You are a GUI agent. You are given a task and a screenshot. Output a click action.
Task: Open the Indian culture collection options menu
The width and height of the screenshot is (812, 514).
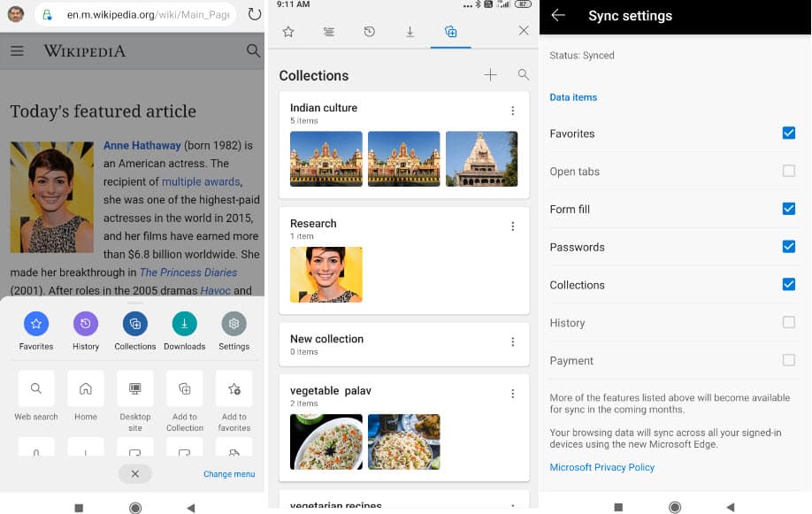[513, 111]
